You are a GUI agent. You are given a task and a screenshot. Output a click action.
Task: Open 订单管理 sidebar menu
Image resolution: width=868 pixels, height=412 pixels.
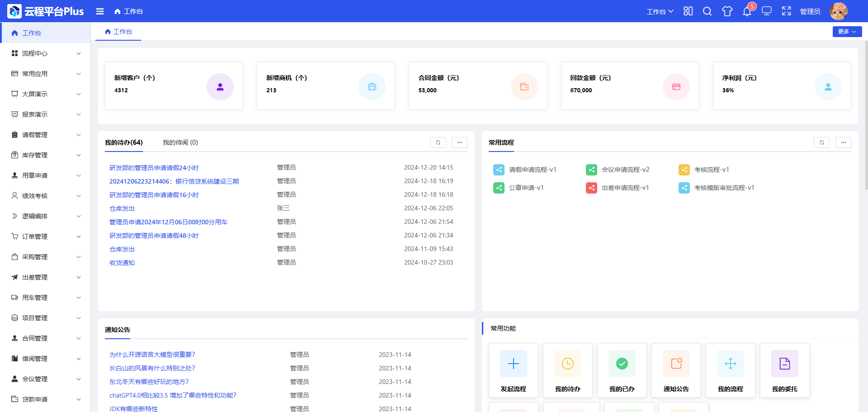45,237
